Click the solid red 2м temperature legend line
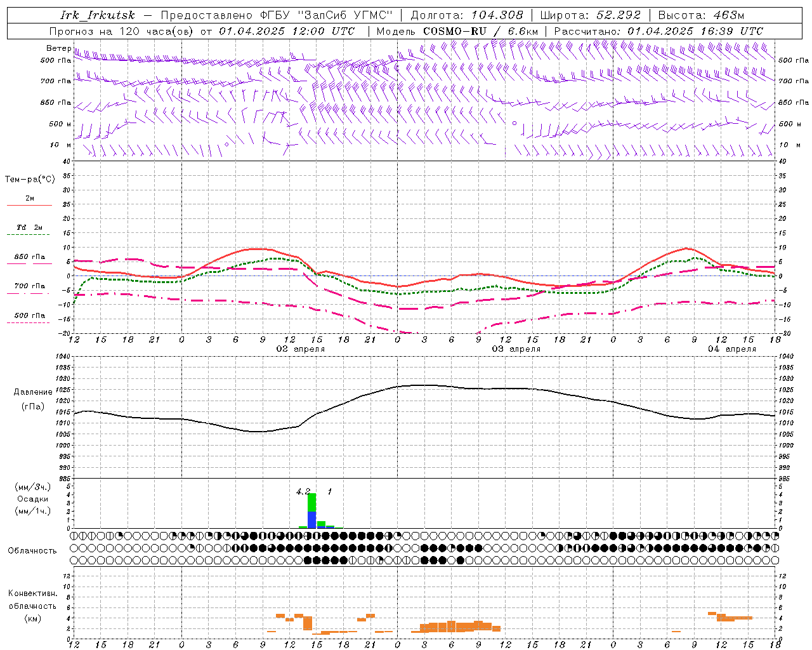 click(x=29, y=206)
